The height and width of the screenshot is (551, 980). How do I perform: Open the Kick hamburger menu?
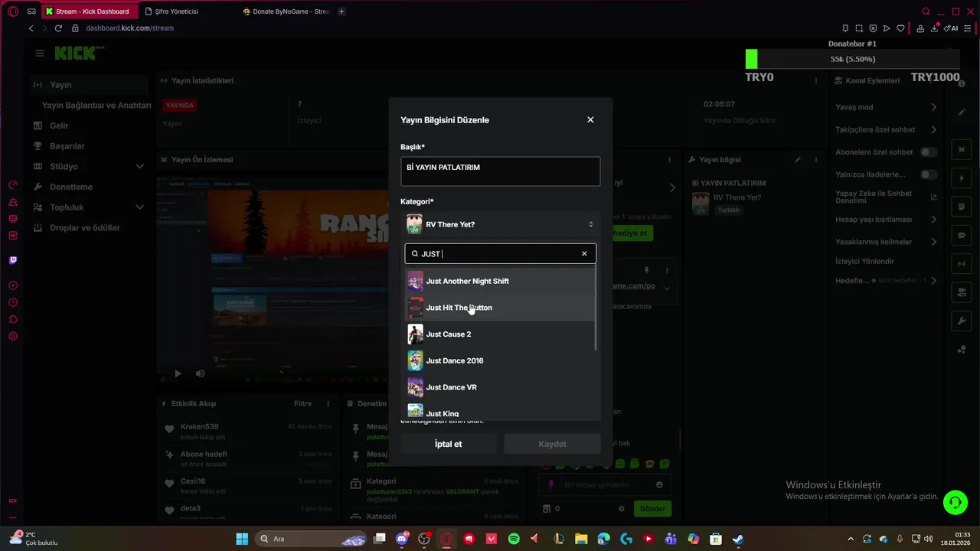coord(40,53)
